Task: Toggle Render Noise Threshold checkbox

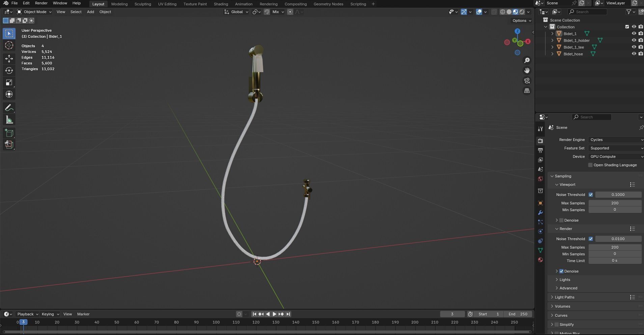Action: click(591, 239)
